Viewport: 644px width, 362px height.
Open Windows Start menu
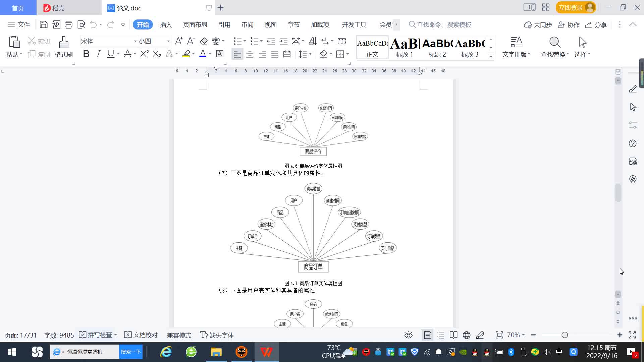(x=12, y=352)
